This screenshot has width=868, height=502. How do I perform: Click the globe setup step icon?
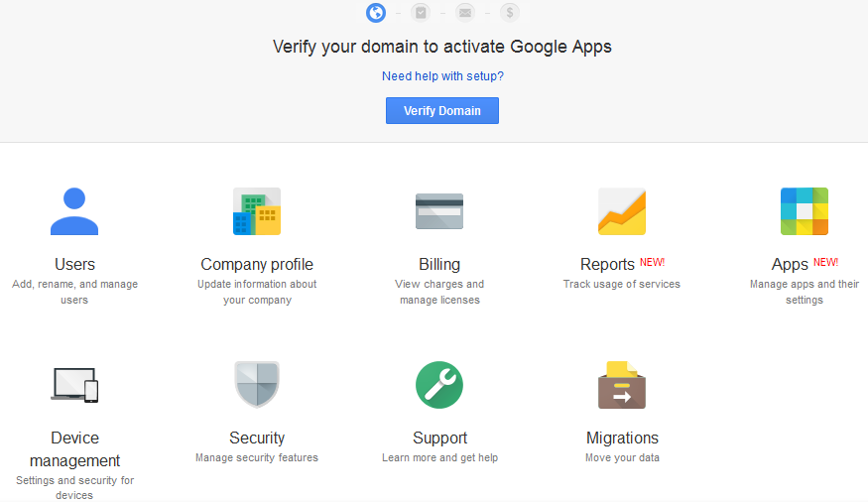[x=376, y=12]
